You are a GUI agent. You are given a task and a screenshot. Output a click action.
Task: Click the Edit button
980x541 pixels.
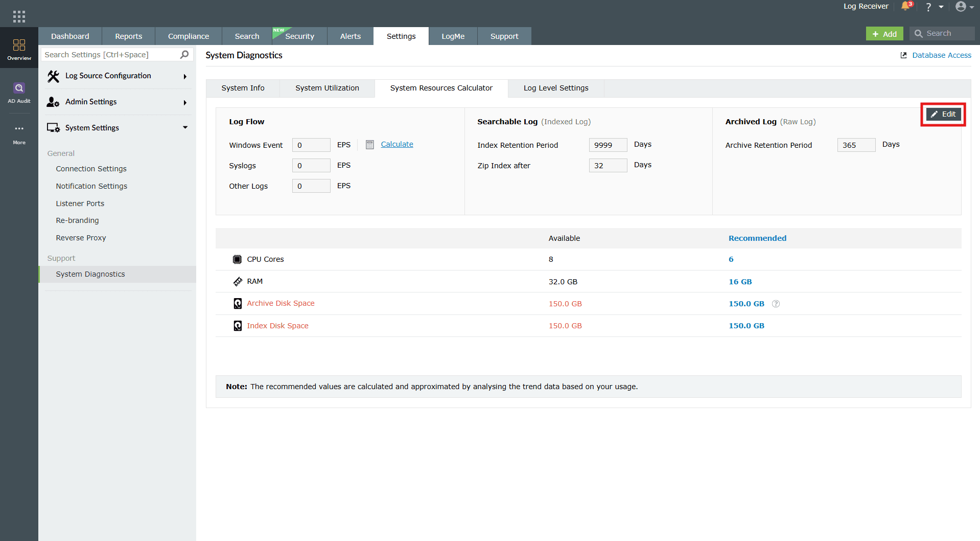(x=943, y=114)
